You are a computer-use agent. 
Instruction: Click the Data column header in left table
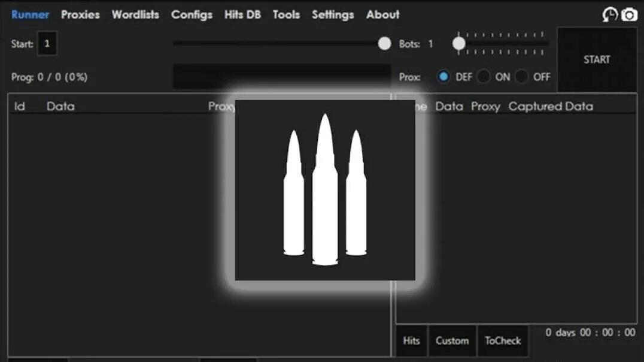pos(61,107)
